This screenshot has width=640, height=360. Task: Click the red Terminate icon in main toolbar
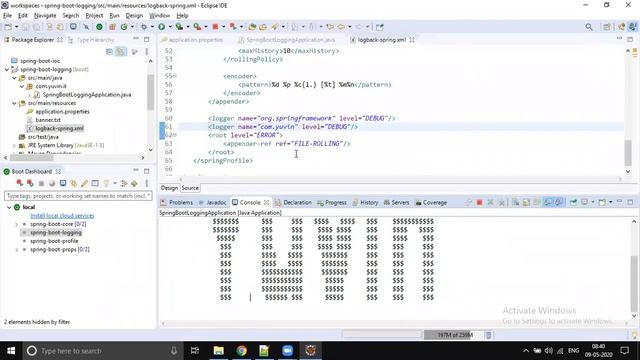click(215, 27)
